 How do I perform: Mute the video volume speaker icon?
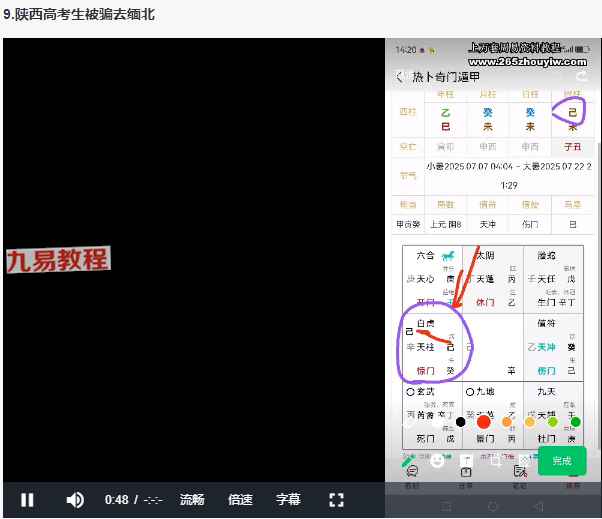tap(75, 500)
